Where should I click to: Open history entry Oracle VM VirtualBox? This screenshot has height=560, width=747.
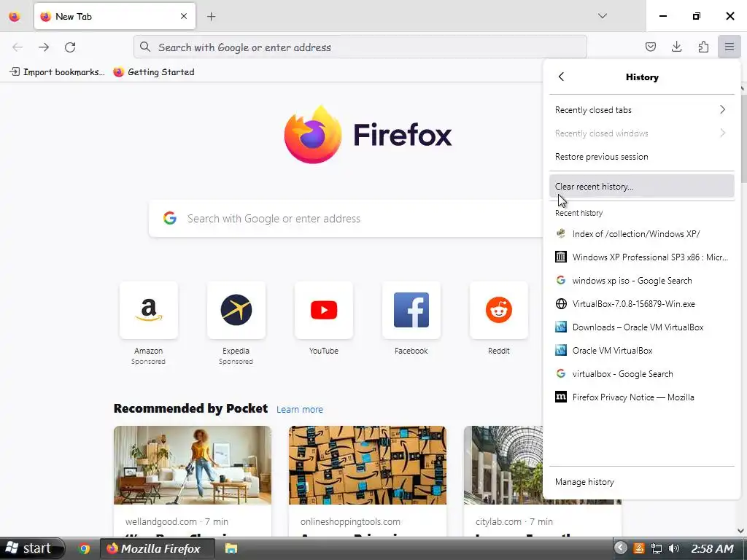pos(641,351)
